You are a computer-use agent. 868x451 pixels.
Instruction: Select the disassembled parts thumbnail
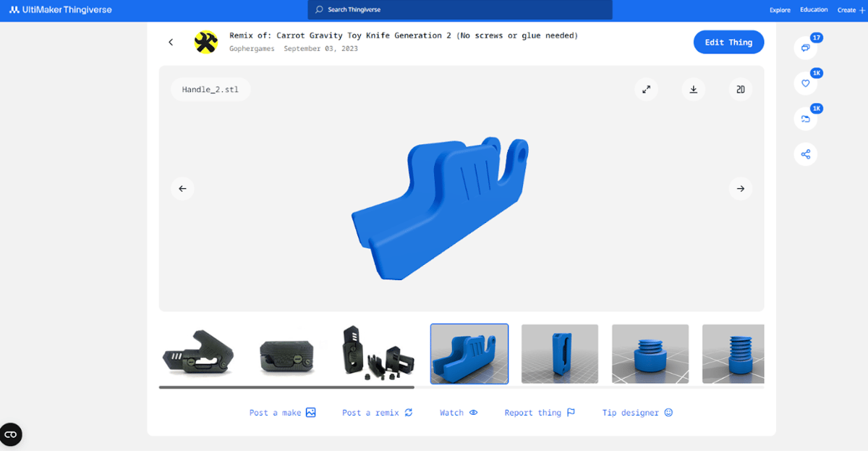coord(378,354)
